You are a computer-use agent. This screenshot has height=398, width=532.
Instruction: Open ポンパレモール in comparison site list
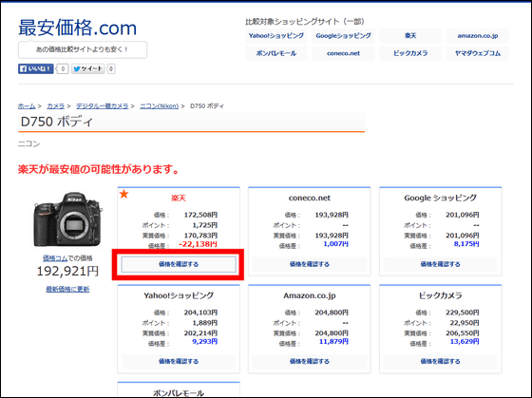pos(276,53)
